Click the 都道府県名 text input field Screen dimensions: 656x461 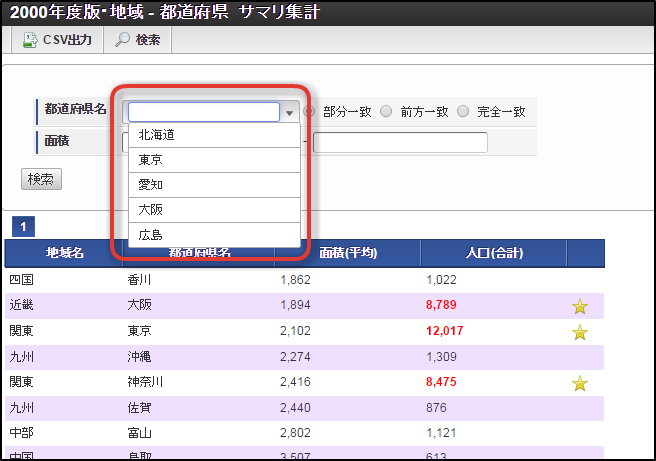coord(204,112)
